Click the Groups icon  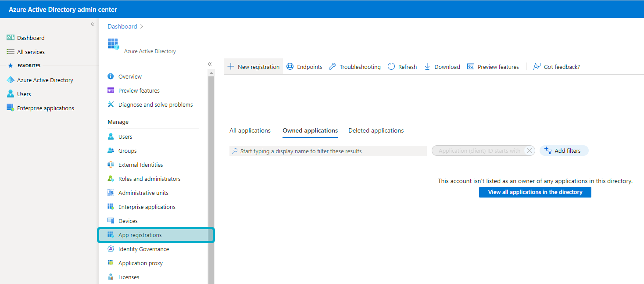(111, 151)
